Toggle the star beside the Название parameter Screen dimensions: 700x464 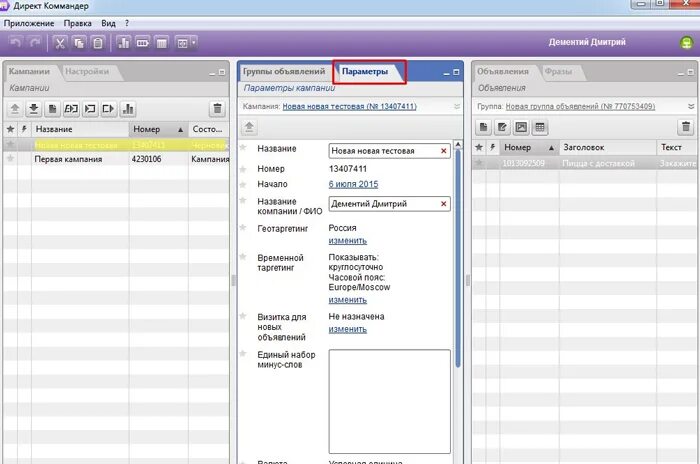click(243, 148)
